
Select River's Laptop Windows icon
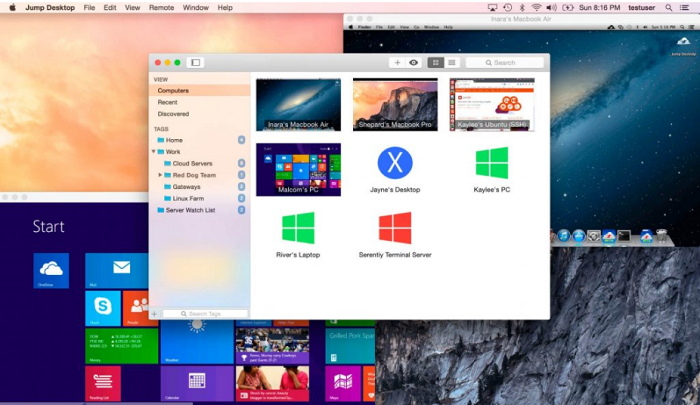pyautogui.click(x=298, y=228)
